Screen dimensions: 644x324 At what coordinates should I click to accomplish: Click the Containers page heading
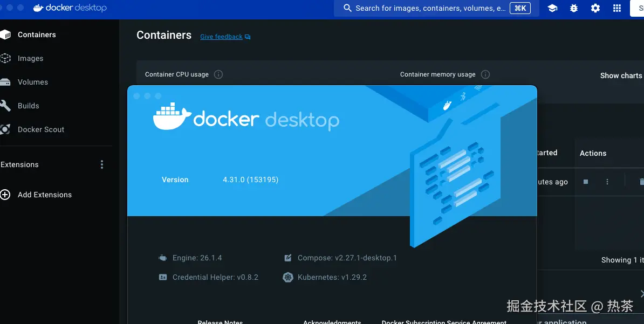point(164,35)
